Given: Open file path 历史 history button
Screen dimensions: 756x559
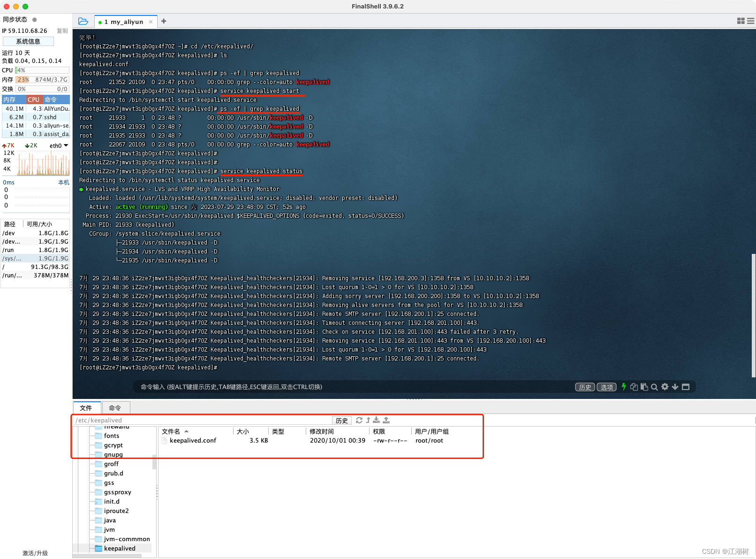Looking at the screenshot, I should pyautogui.click(x=342, y=421).
